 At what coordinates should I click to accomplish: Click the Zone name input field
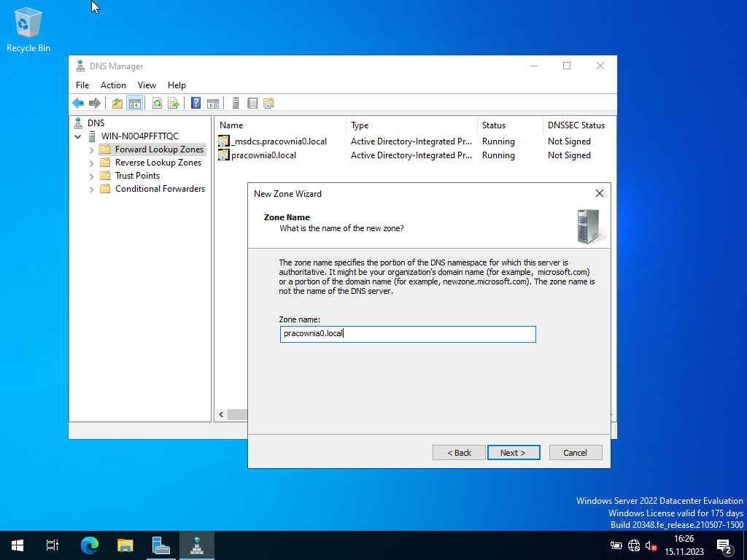point(408,334)
